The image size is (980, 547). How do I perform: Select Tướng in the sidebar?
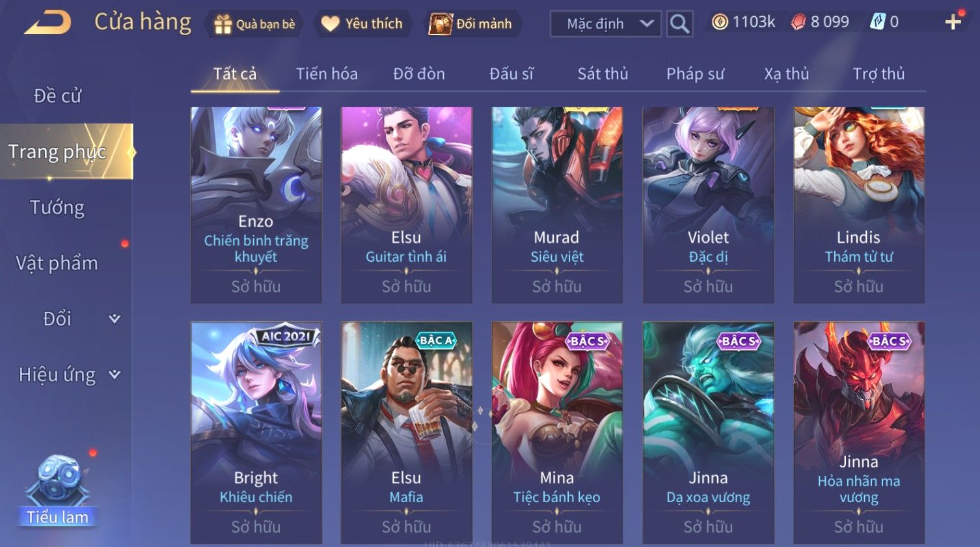pos(57,208)
